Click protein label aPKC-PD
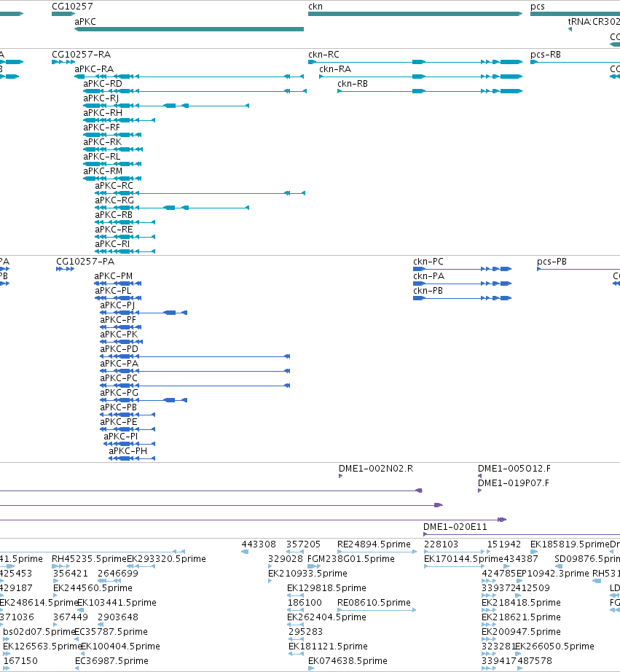 (x=119, y=349)
